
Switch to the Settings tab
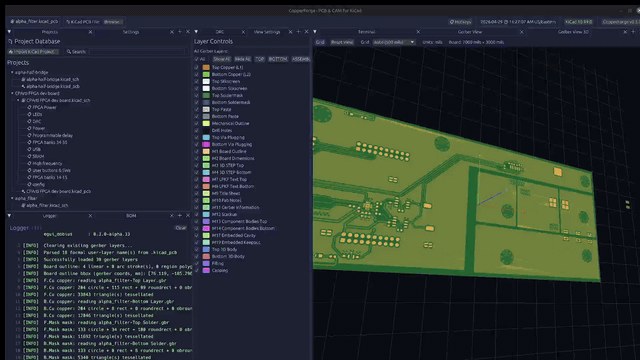(x=131, y=32)
